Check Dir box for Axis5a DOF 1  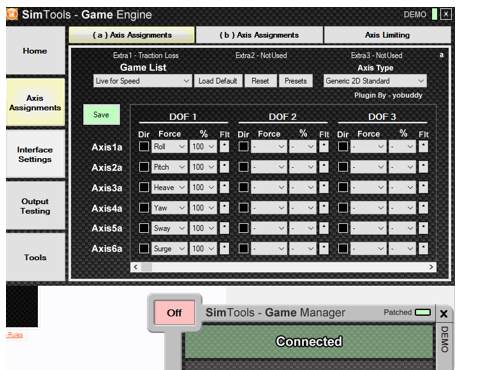coord(144,228)
